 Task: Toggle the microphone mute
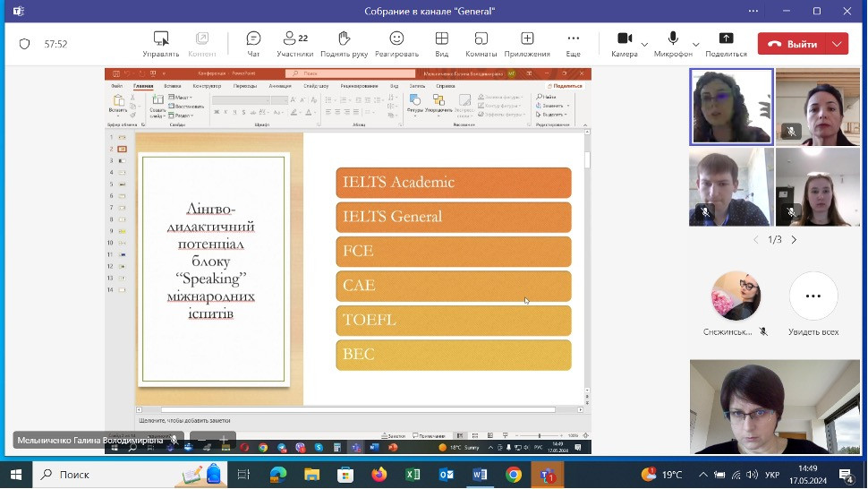click(673, 43)
